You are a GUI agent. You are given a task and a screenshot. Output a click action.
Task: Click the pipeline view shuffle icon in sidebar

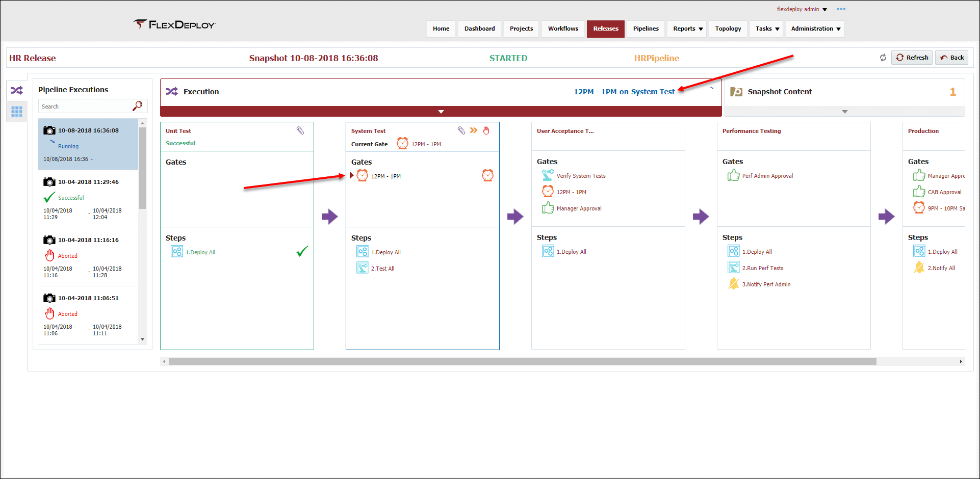pyautogui.click(x=17, y=91)
